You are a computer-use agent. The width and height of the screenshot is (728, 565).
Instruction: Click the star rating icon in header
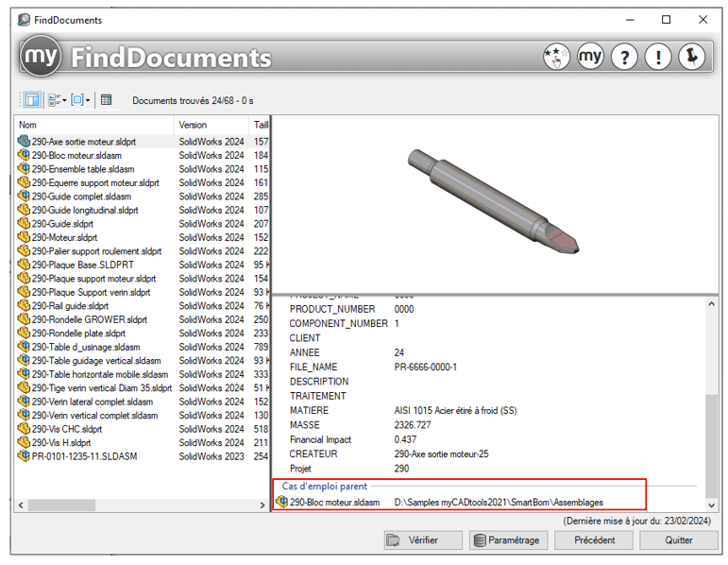pyautogui.click(x=556, y=57)
